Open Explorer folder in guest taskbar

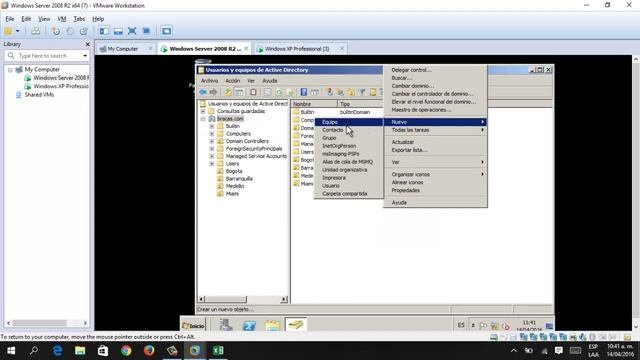click(x=273, y=325)
